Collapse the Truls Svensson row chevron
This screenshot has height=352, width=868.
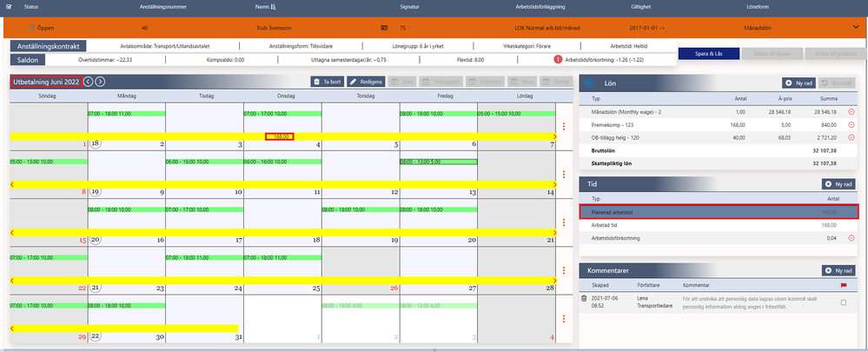tap(856, 27)
